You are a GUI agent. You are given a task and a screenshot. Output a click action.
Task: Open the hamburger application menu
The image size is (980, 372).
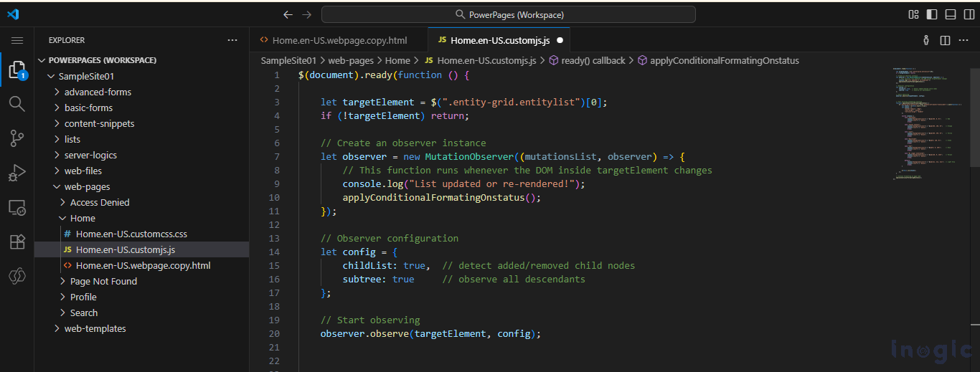[x=17, y=41]
